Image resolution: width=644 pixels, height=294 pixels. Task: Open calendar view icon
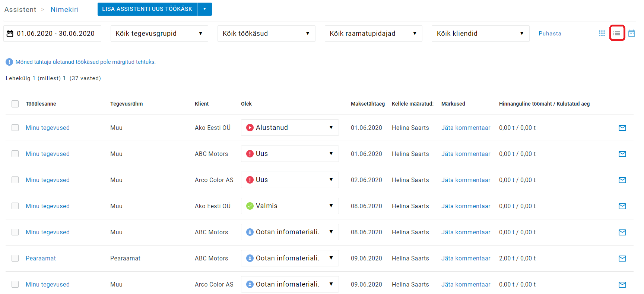pyautogui.click(x=632, y=33)
